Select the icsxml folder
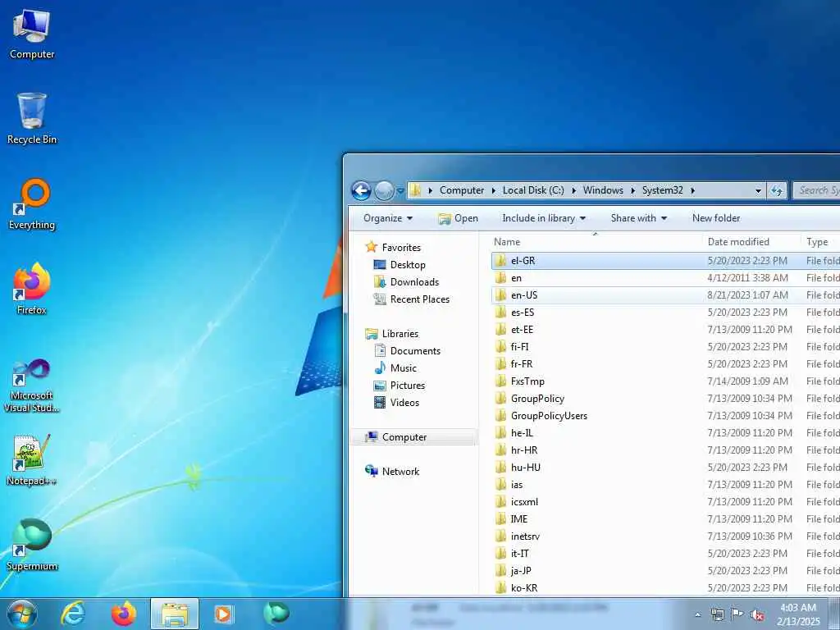 (x=524, y=502)
